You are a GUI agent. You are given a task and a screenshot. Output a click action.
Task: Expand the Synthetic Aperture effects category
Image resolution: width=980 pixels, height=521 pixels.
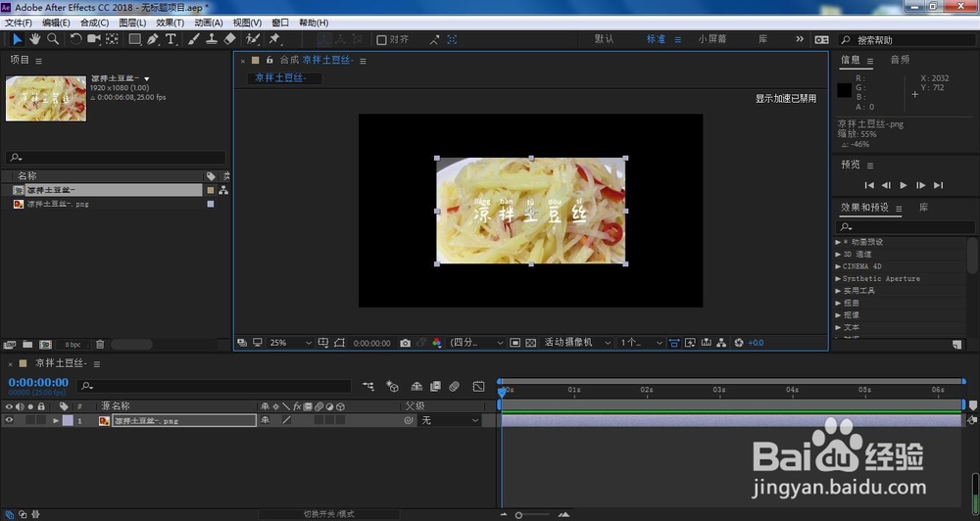point(838,278)
